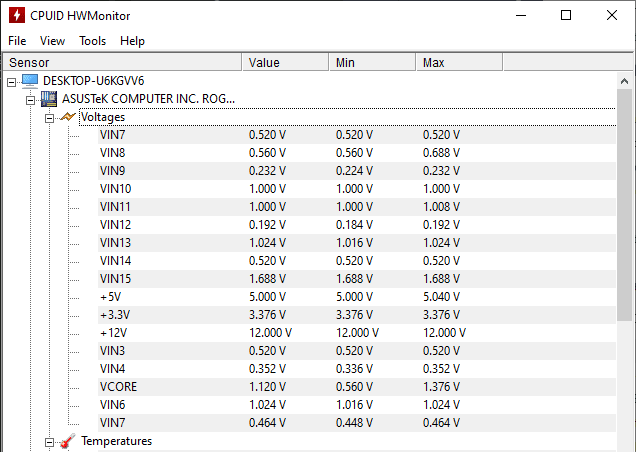The width and height of the screenshot is (637, 452).
Task: Click the vertical scrollbar thumb
Action: [x=625, y=200]
